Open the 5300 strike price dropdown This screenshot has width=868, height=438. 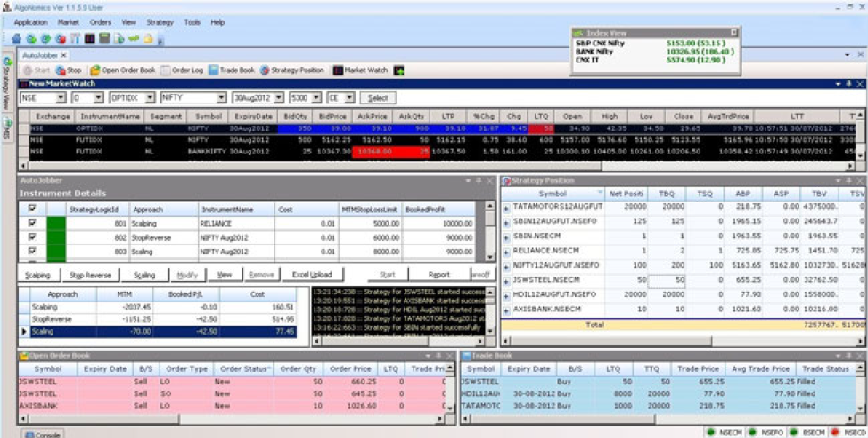click(x=316, y=98)
